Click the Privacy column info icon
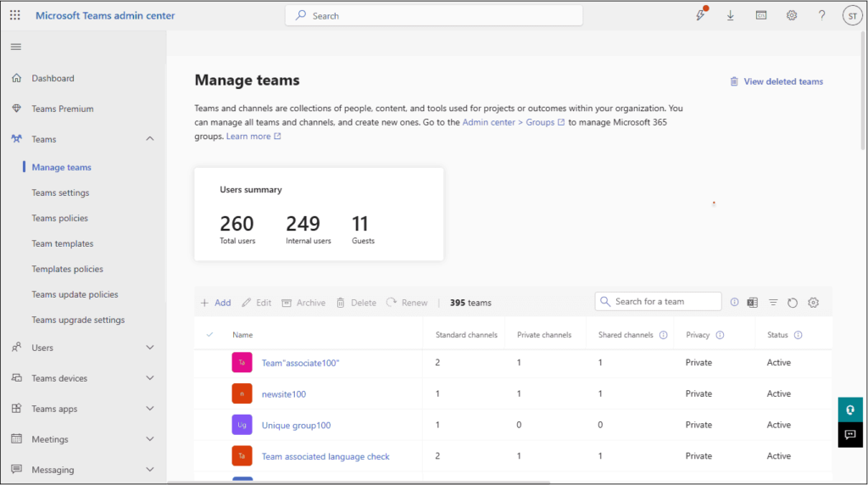Image resolution: width=868 pixels, height=485 pixels. [x=720, y=335]
